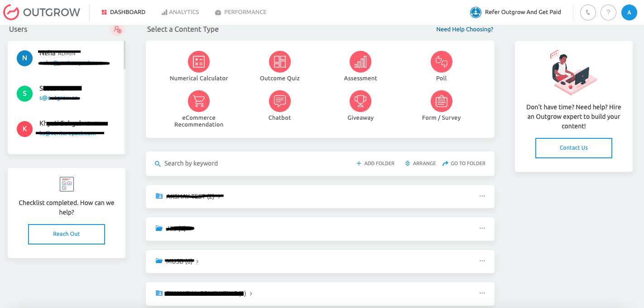Open Refer Outgrow And Get Paid link
Screen dimensions: 644x308
[x=523, y=12]
